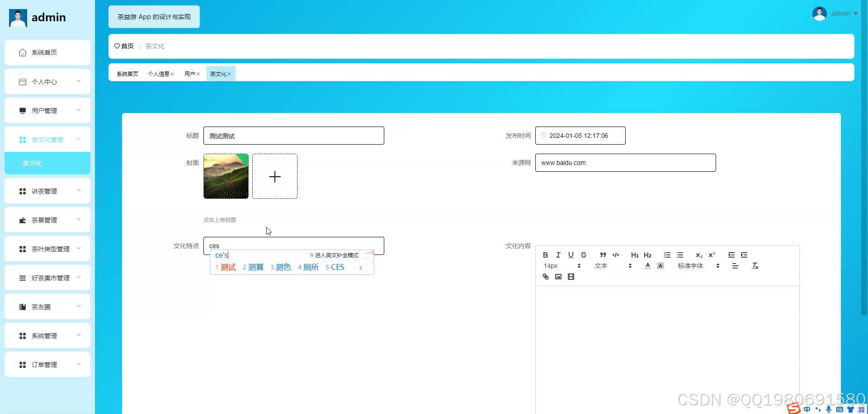This screenshot has width=868, height=414.
Task: Open the 发布时间 date time picker
Action: coord(580,136)
